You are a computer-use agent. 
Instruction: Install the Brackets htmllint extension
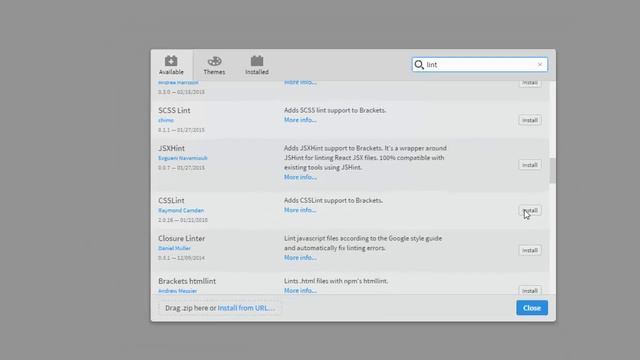[530, 290]
